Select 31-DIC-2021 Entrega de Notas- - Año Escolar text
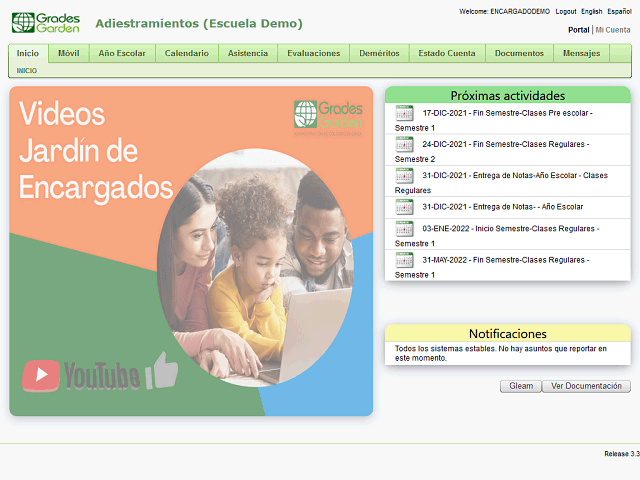 (x=502, y=207)
